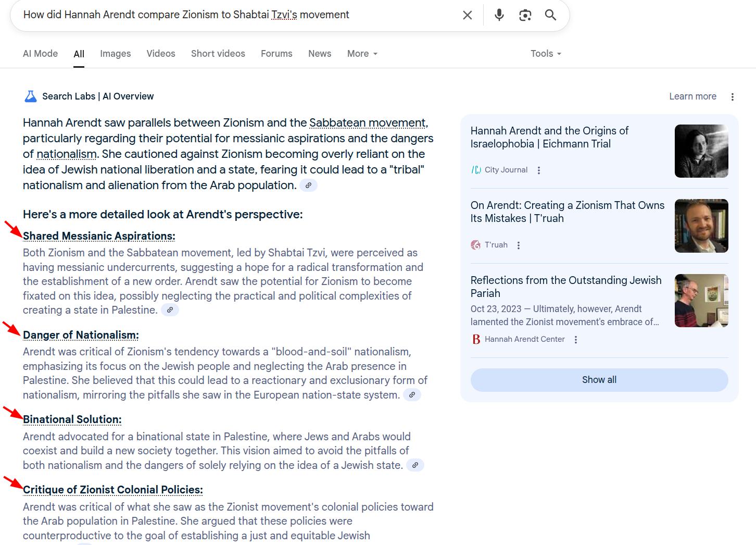The image size is (756, 545).
Task: Click source link icon after intro paragraph
Action: pyautogui.click(x=308, y=185)
